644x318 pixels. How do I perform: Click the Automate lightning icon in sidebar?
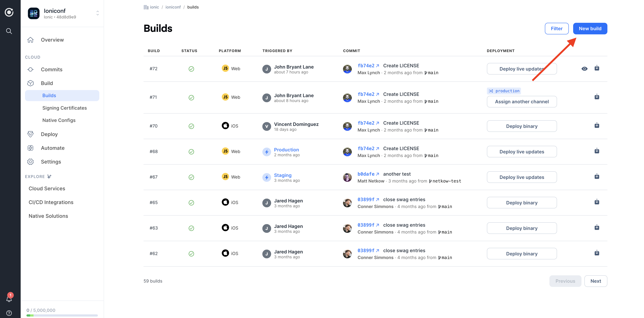[30, 148]
